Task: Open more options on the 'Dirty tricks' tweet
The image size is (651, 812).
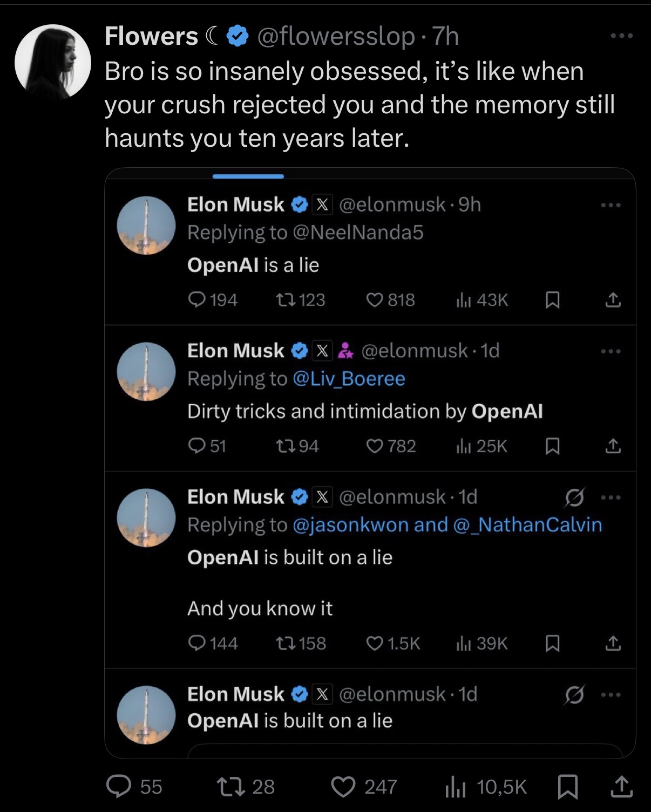Action: (611, 352)
